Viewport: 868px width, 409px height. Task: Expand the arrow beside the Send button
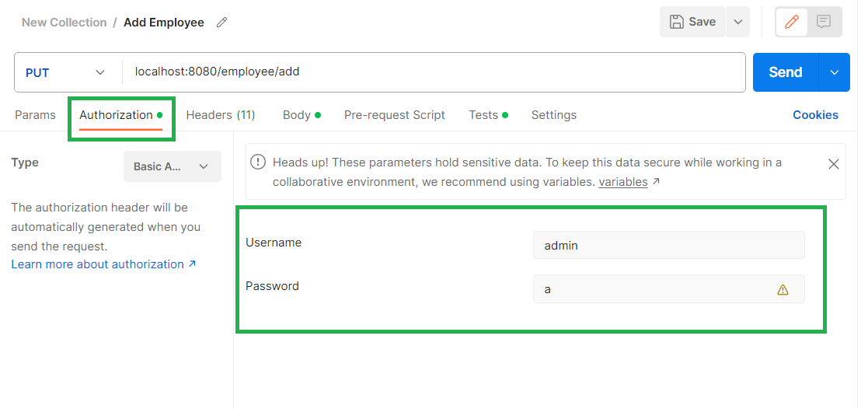click(835, 72)
